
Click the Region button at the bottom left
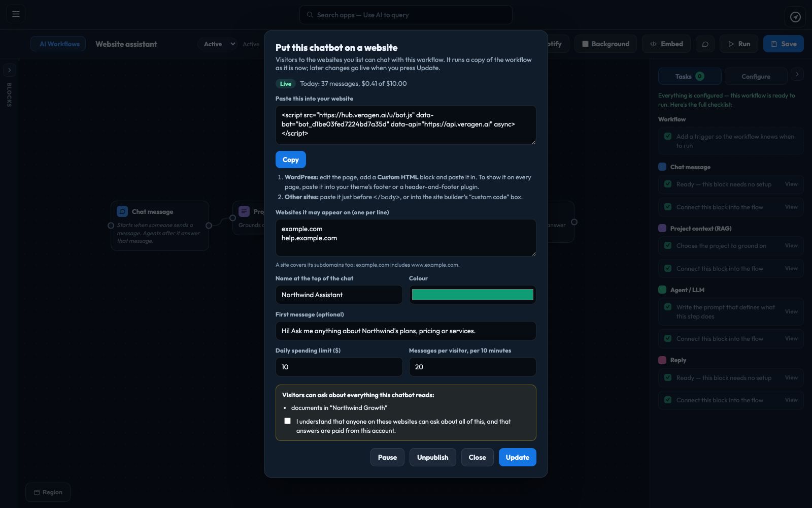coord(48,492)
